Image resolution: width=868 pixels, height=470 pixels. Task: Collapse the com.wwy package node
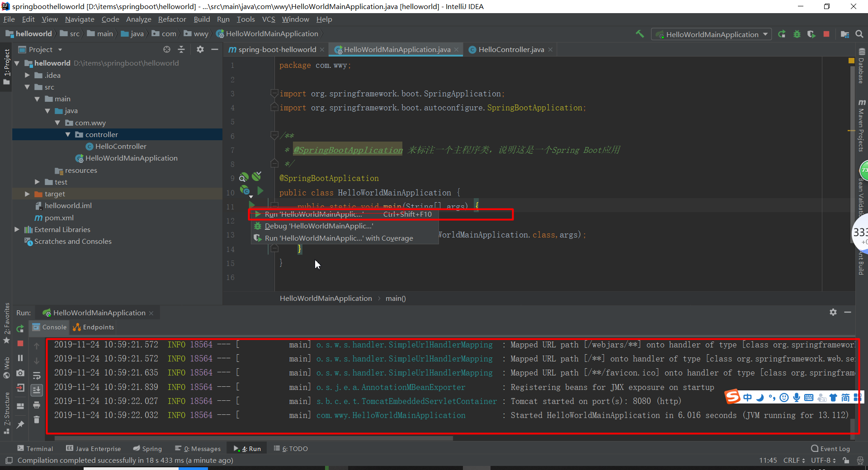click(57, 123)
